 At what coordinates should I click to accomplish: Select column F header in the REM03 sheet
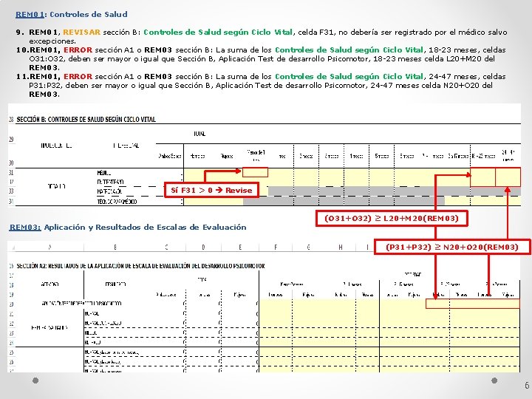[x=276, y=248]
